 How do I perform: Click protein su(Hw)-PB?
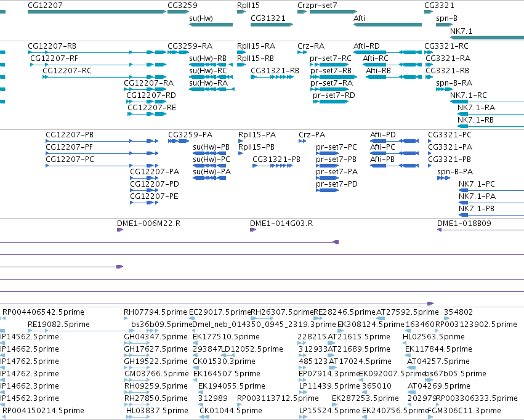(x=211, y=147)
